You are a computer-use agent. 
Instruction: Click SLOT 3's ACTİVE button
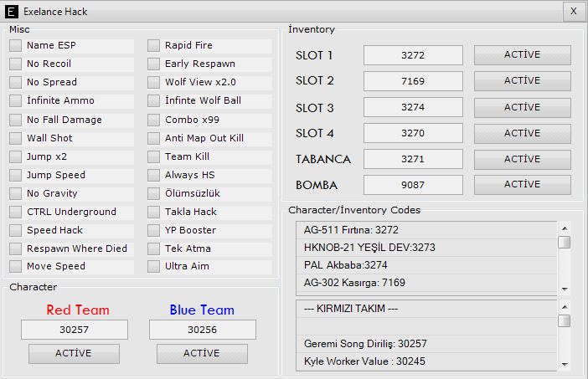click(x=523, y=107)
